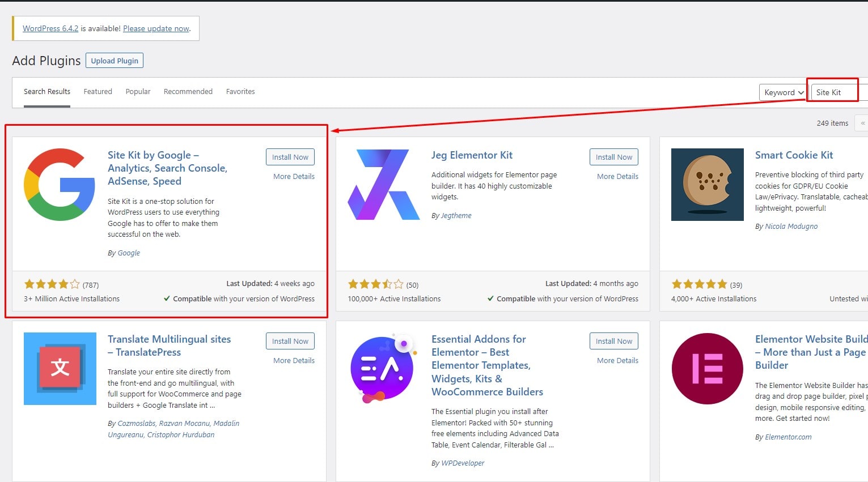Click Last Updated: 4 months ago text
The image size is (868, 482).
coord(592,284)
